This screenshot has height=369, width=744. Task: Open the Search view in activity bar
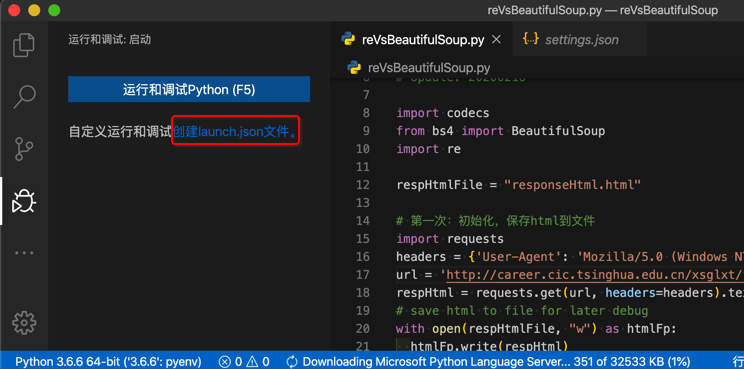click(x=24, y=97)
